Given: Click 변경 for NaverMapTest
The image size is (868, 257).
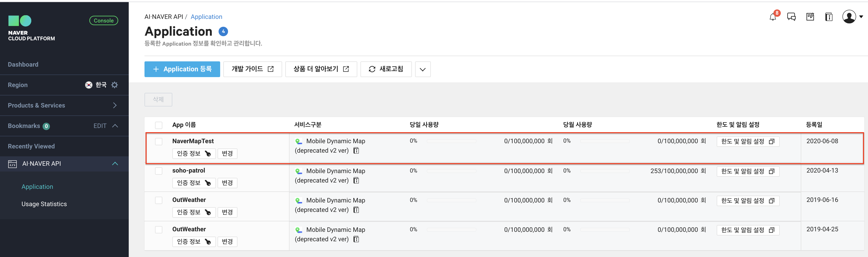Looking at the screenshot, I should (x=228, y=154).
